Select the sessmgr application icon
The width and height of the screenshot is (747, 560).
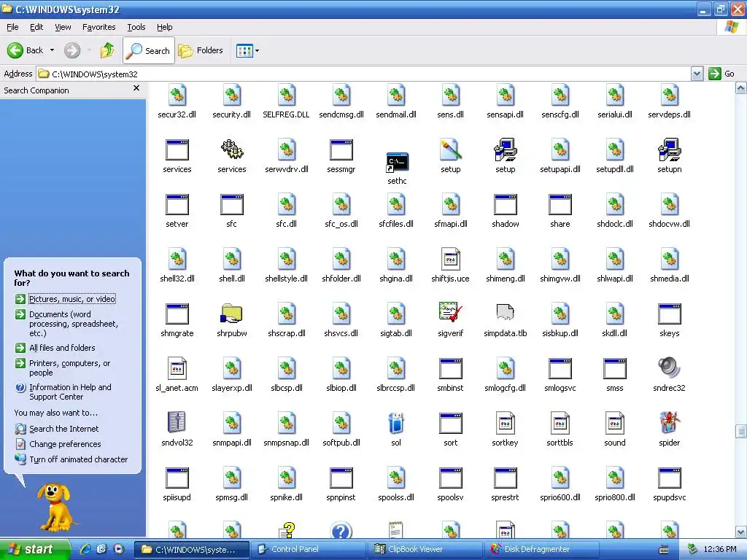coord(341,149)
